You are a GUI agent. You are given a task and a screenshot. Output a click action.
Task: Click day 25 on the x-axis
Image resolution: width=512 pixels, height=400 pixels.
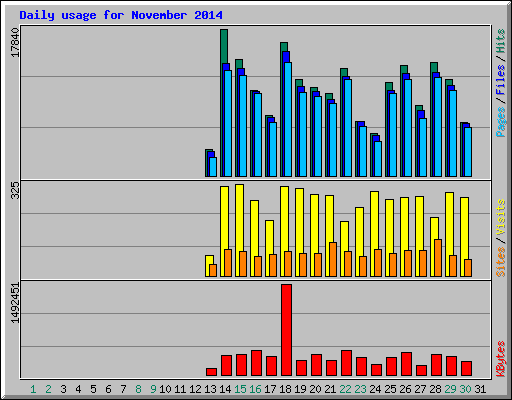point(390,389)
